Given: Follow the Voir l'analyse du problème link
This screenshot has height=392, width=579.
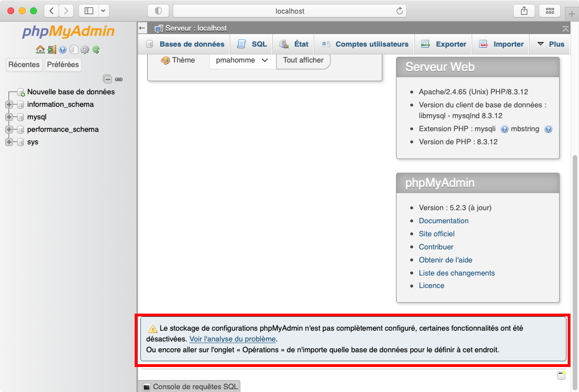Looking at the screenshot, I should 232,339.
